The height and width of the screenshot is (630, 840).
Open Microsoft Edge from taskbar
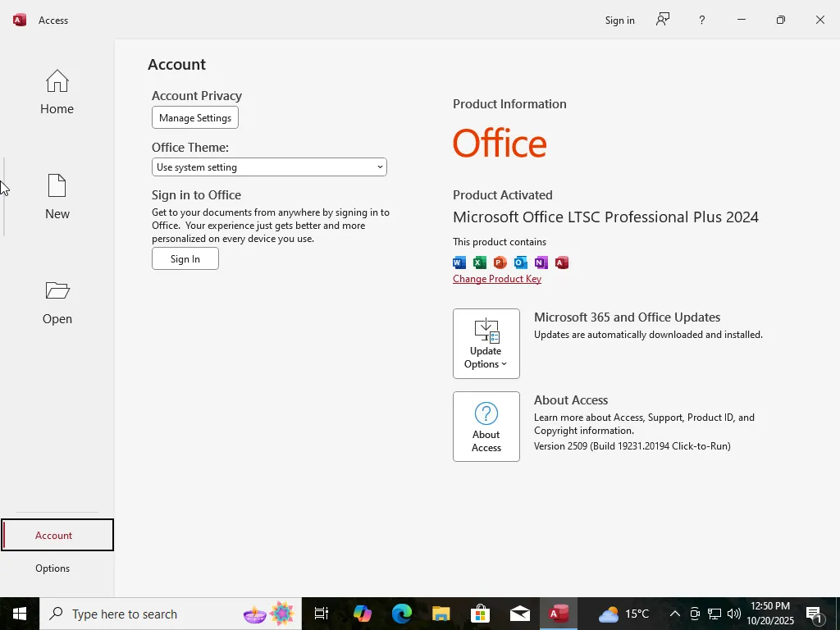click(402, 614)
